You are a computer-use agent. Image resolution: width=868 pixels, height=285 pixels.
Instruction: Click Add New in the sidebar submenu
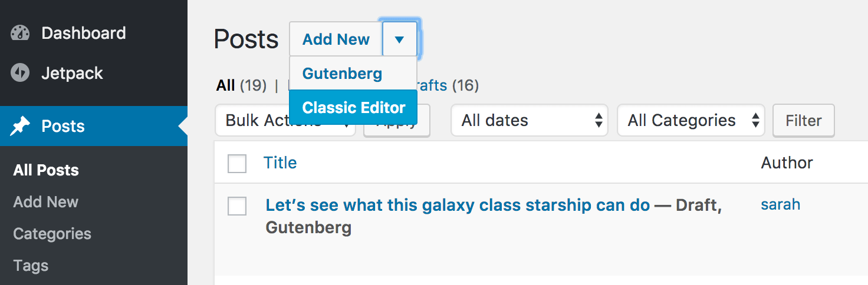pos(46,202)
